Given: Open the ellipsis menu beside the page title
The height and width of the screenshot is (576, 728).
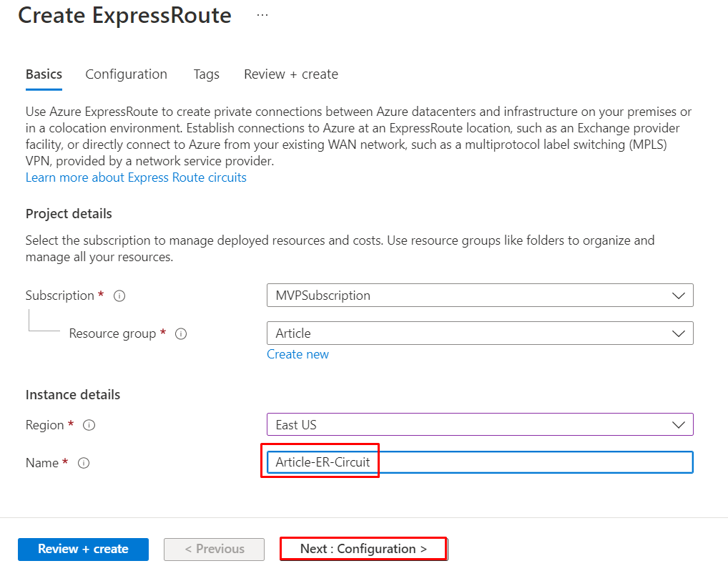Looking at the screenshot, I should point(262,14).
